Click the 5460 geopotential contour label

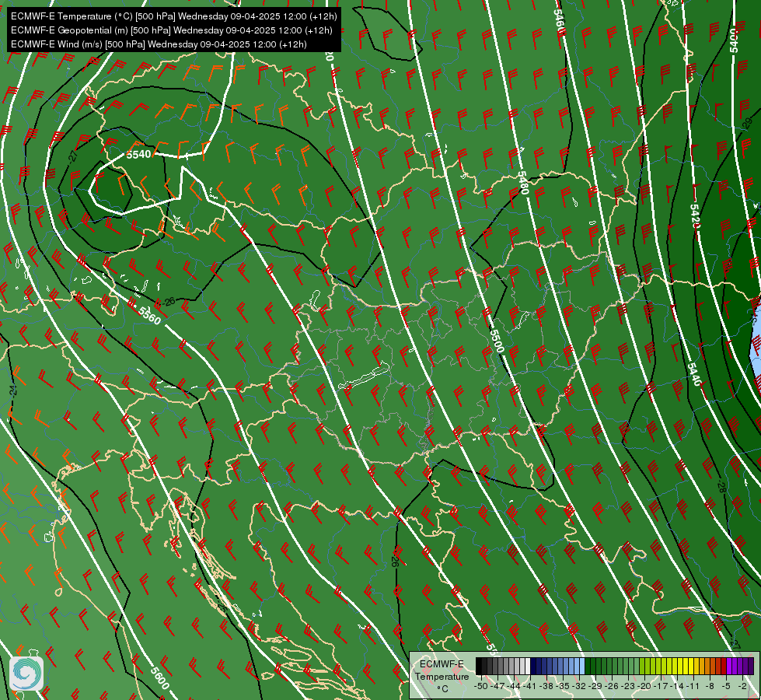tap(560, 20)
